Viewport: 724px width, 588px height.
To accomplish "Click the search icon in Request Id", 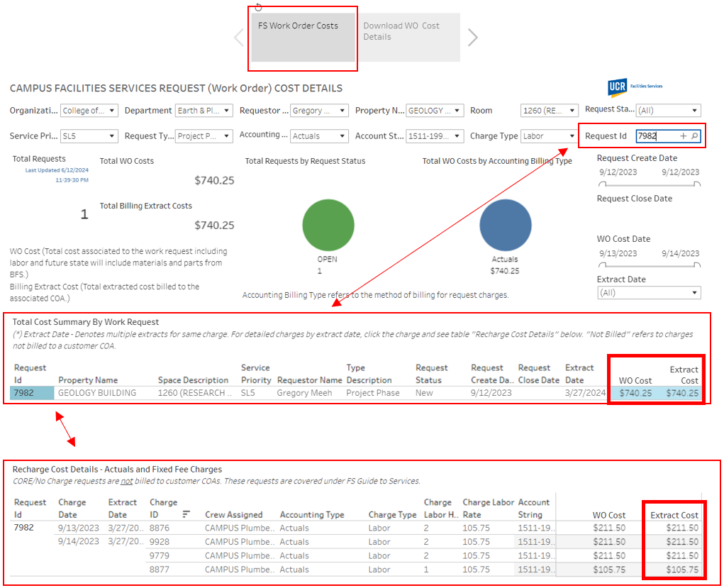I will (x=694, y=136).
